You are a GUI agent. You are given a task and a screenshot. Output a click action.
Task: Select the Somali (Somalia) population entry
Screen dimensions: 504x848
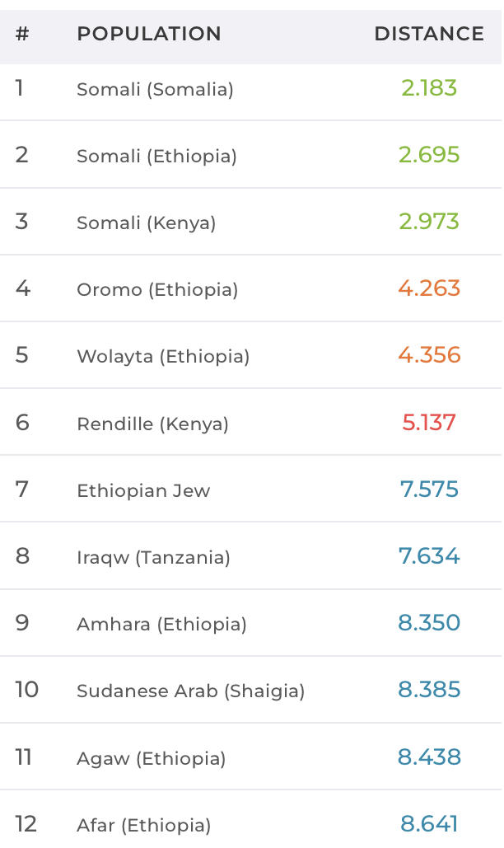click(155, 89)
